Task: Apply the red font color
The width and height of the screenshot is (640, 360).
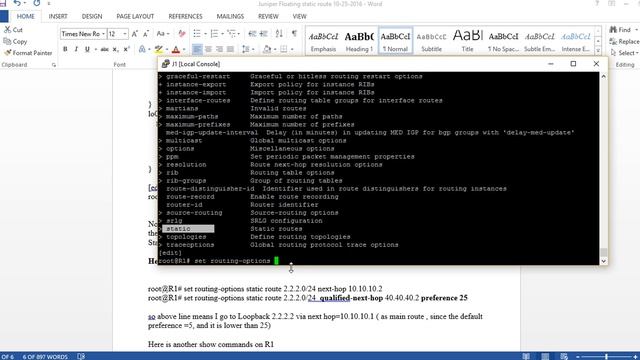Action: click(176, 49)
